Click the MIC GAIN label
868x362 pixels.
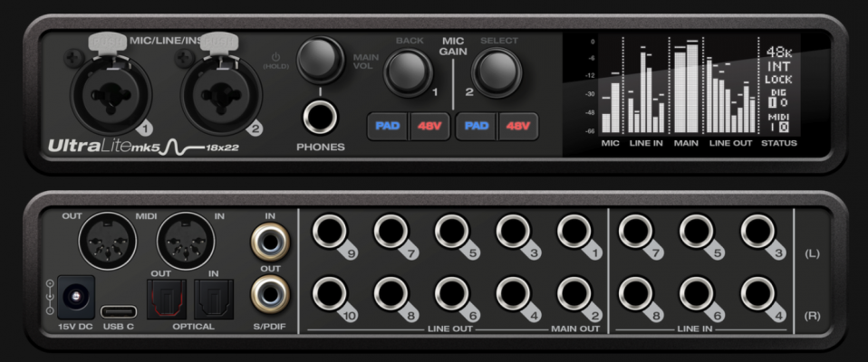point(454,46)
